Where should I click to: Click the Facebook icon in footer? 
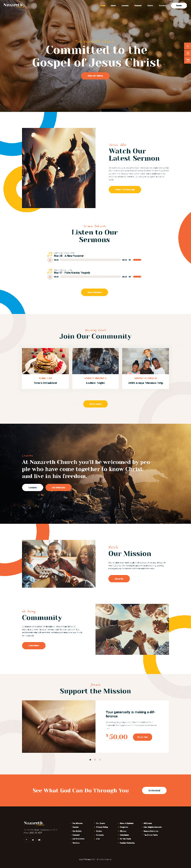[x=26, y=839]
